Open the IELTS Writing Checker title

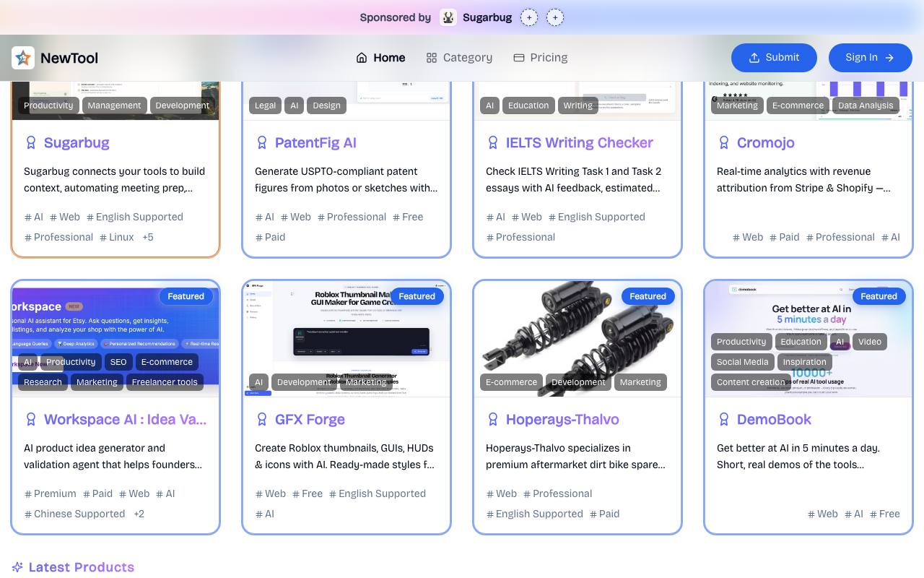point(580,143)
